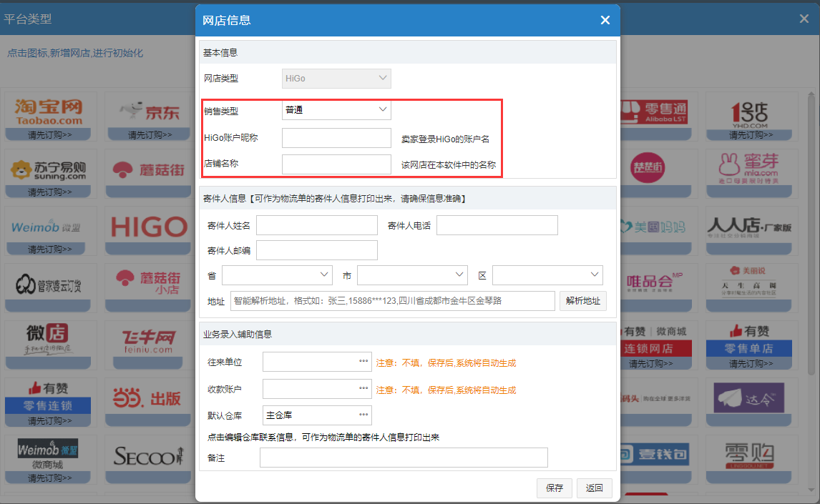The width and height of the screenshot is (820, 504).
Task: Click the 管家婆云订货 platform icon
Action: tap(49, 285)
